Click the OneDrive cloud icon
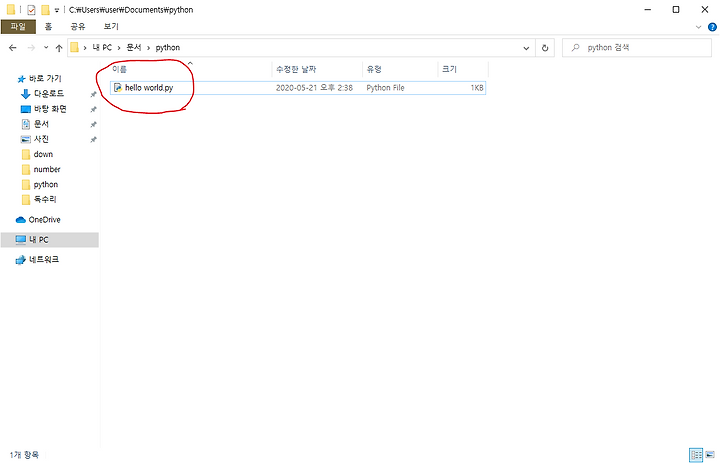 (x=21, y=220)
